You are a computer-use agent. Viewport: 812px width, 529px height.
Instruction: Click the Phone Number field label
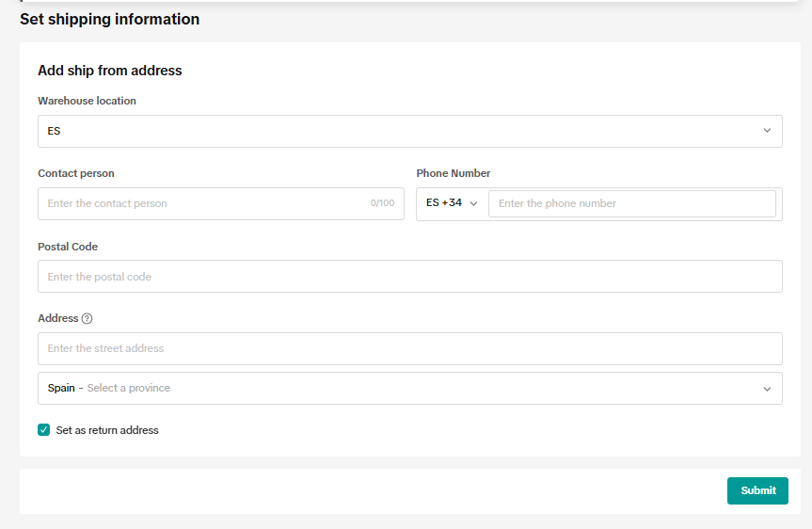(x=454, y=173)
